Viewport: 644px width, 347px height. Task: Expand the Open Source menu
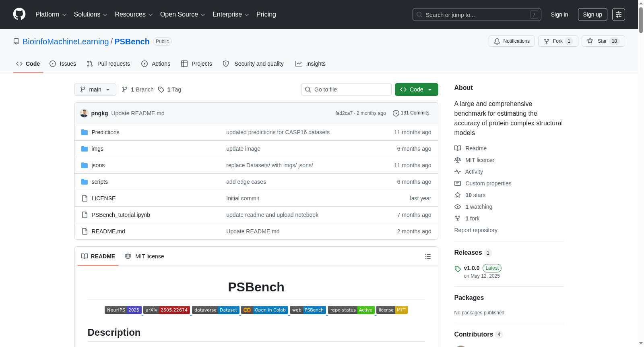[x=183, y=15]
